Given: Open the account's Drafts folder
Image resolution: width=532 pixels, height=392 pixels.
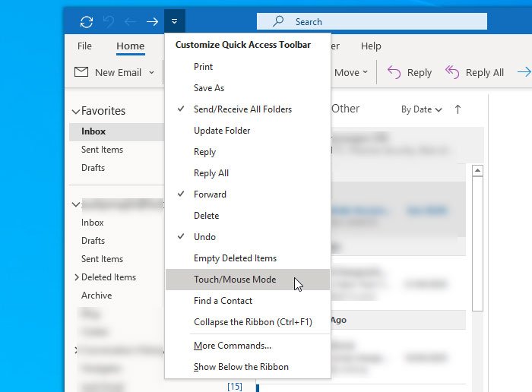Looking at the screenshot, I should pos(93,241).
